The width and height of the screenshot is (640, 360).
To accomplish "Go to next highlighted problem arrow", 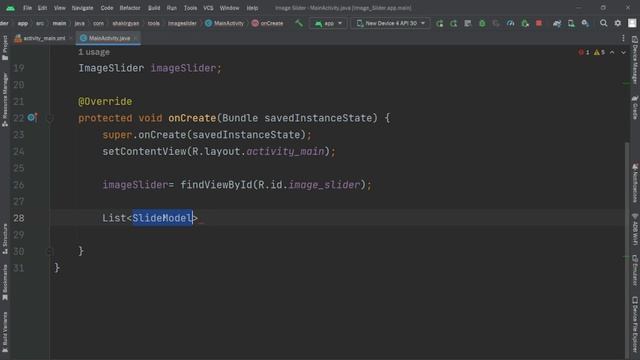I will (623, 52).
